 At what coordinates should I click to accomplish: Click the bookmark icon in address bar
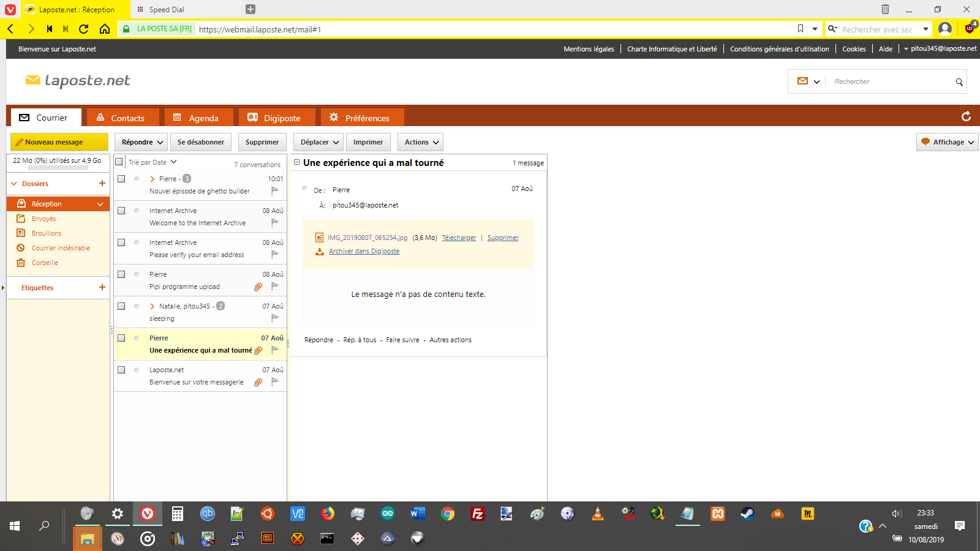point(800,29)
